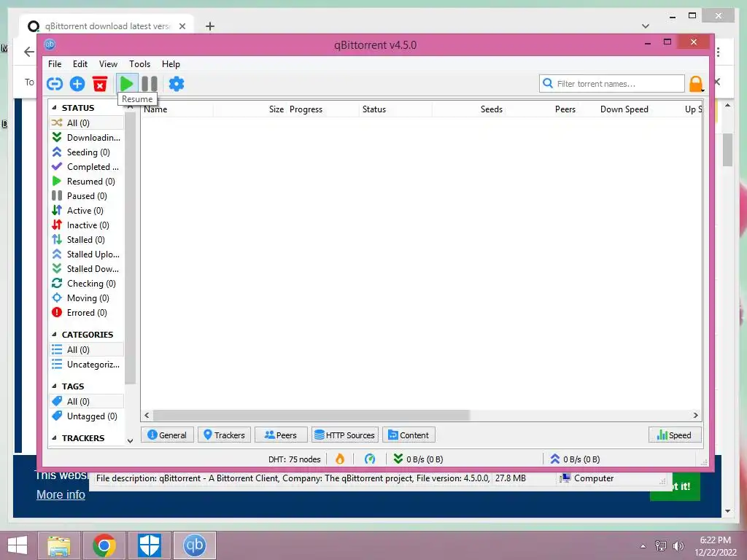Screen dimensions: 747x560
Task: Select the Stalled (0) filter
Action: tap(86, 239)
